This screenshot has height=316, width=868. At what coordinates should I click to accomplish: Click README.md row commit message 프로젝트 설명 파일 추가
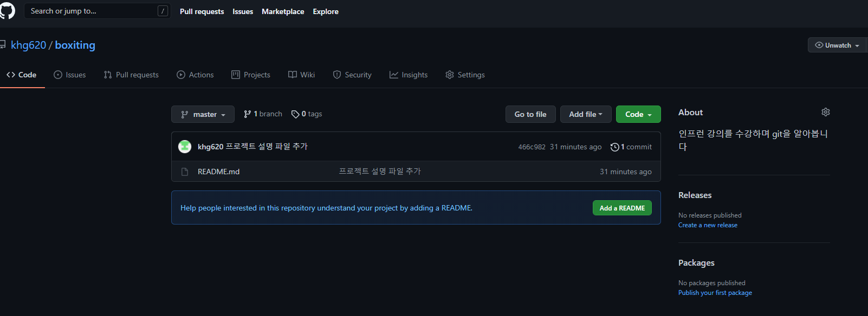(380, 172)
